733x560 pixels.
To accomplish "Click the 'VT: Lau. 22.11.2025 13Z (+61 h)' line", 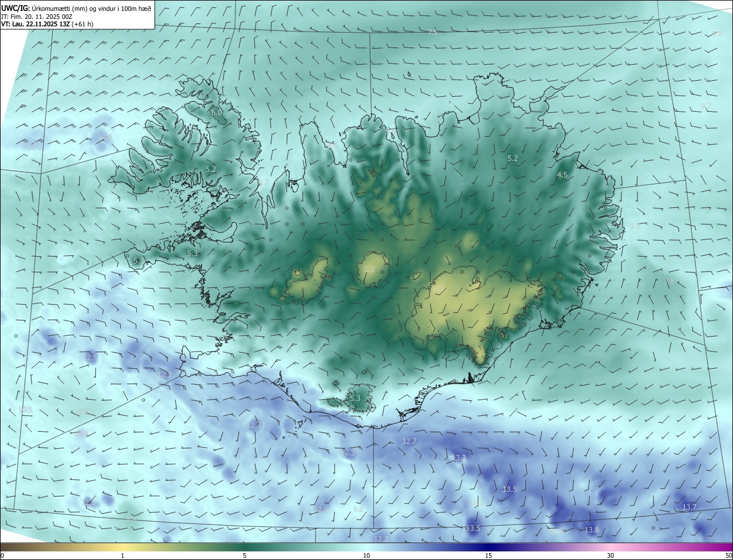I will [x=47, y=24].
